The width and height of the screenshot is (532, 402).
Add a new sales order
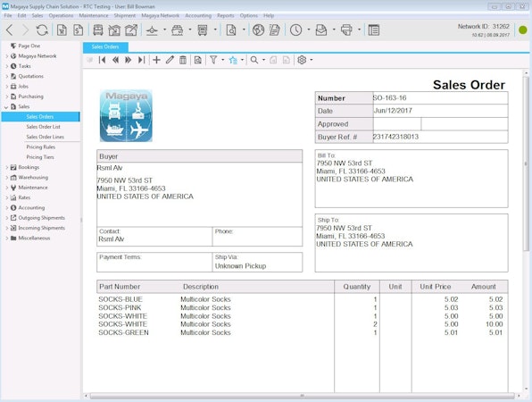(156, 60)
